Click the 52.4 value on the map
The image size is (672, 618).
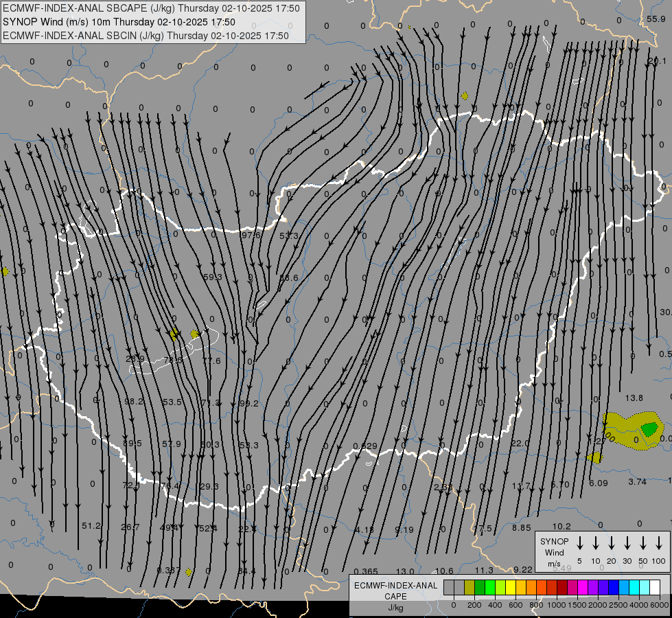tap(208, 528)
